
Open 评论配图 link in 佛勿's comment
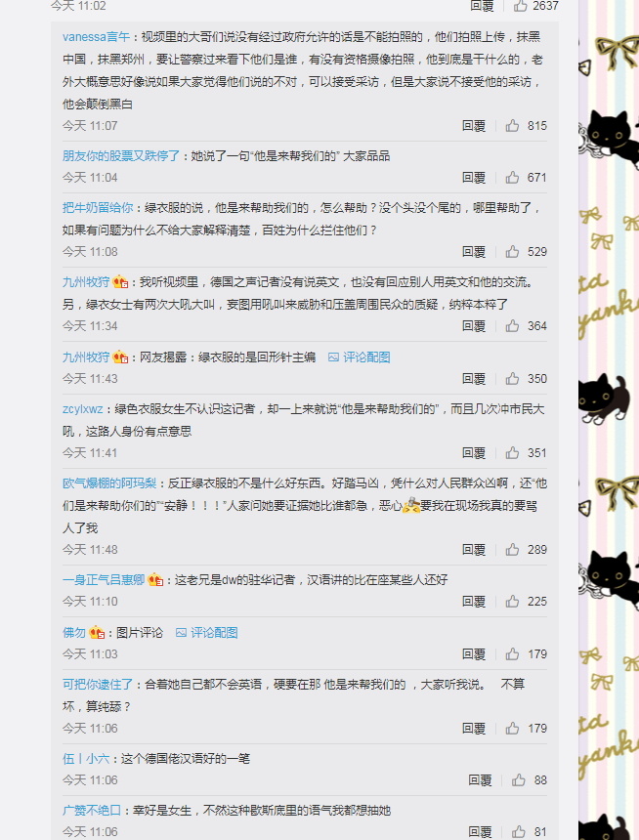click(207, 633)
